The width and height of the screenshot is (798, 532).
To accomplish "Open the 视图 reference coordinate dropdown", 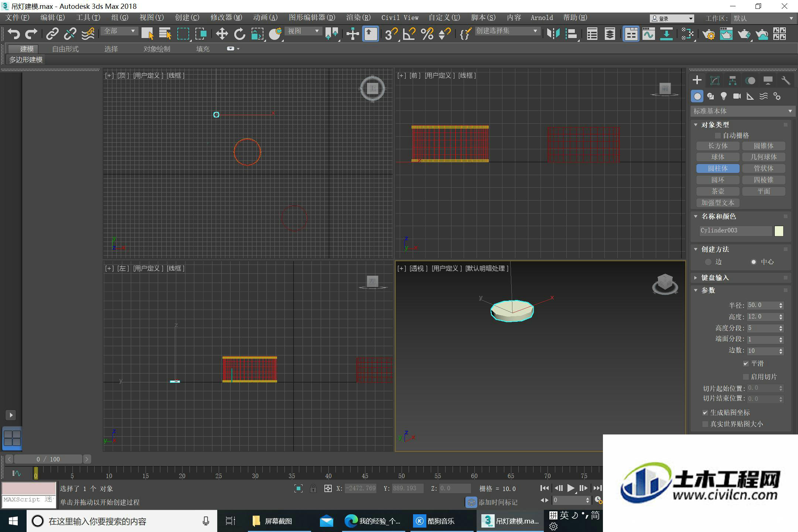I will point(303,31).
